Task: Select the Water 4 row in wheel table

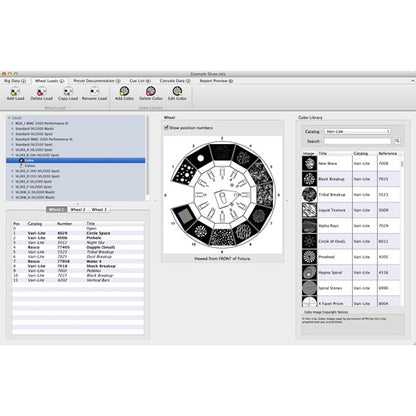Action: tap(78, 262)
